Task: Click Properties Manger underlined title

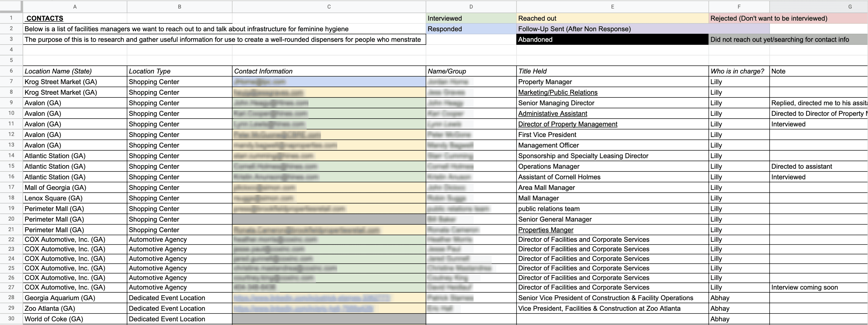Action: point(546,230)
